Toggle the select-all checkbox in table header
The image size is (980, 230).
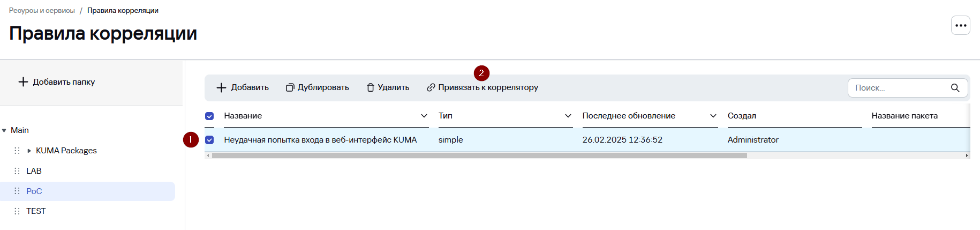[209, 116]
